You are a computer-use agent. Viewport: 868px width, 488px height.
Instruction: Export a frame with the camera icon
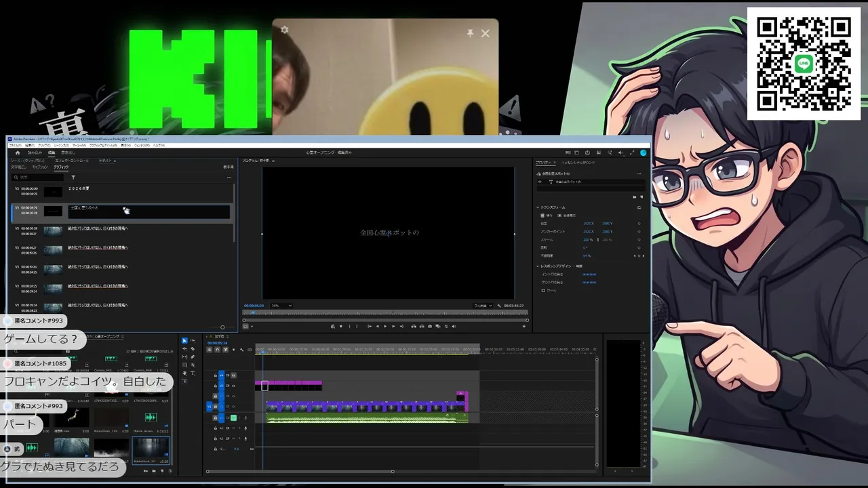click(430, 326)
